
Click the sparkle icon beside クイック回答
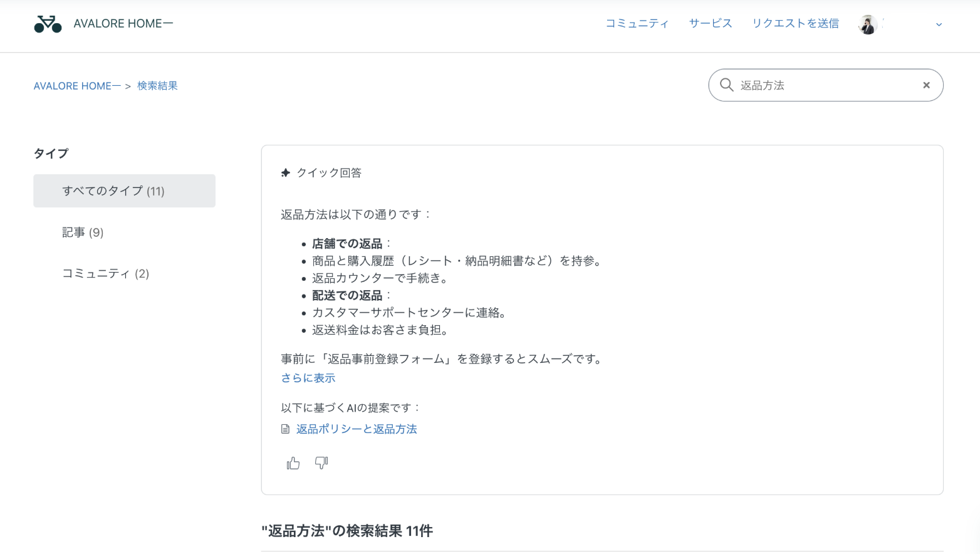286,173
